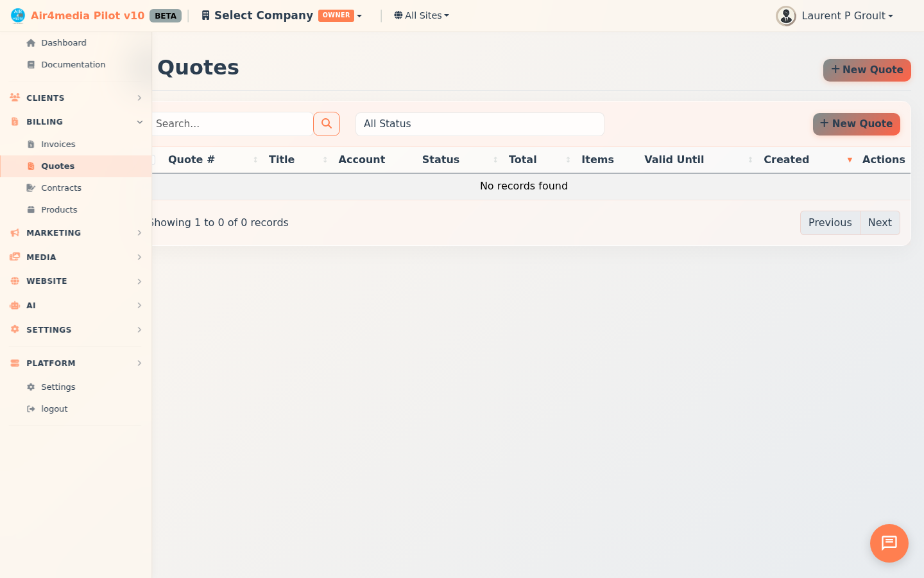This screenshot has width=924, height=578.
Task: Focus the Search text field
Action: coord(231,124)
